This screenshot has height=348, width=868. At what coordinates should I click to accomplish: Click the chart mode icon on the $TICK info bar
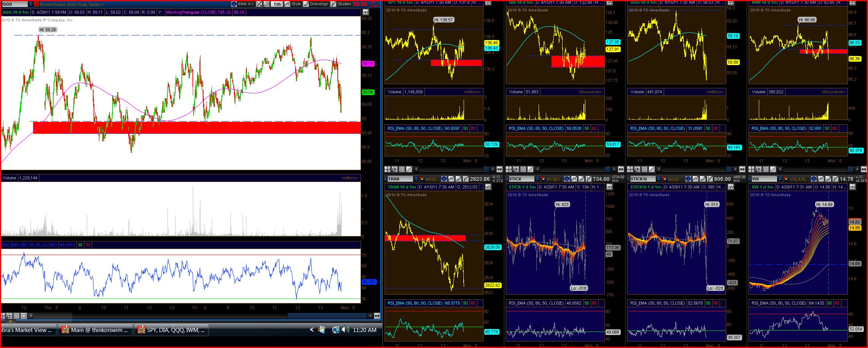coord(609,187)
